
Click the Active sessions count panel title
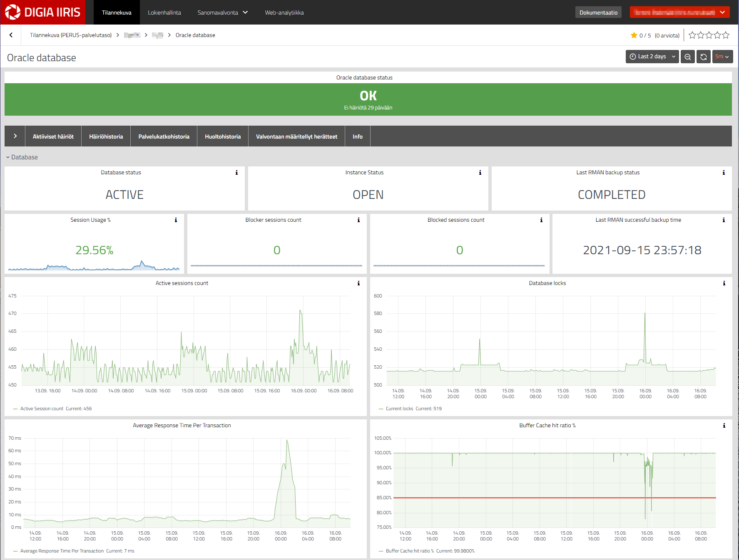tap(182, 283)
